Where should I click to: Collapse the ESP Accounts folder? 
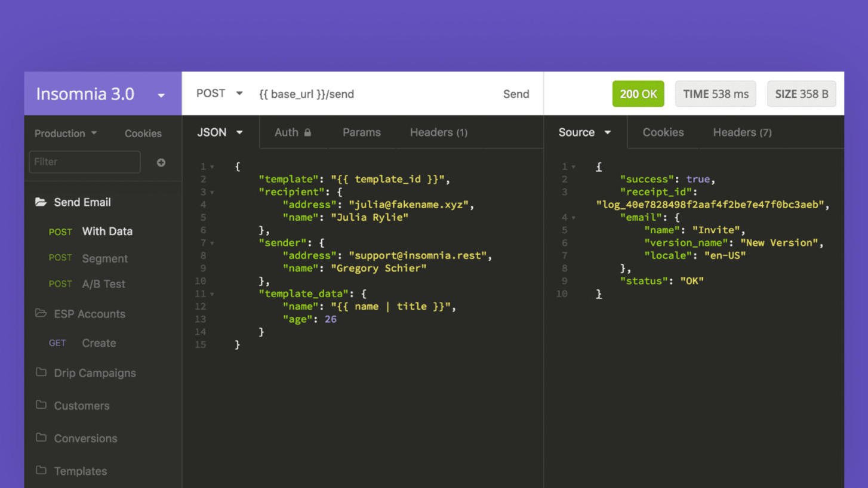tap(89, 314)
